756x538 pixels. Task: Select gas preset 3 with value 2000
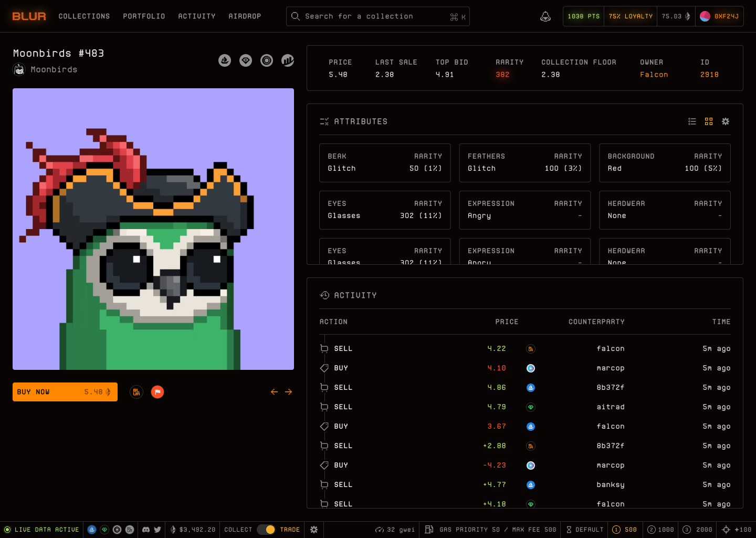(698, 530)
